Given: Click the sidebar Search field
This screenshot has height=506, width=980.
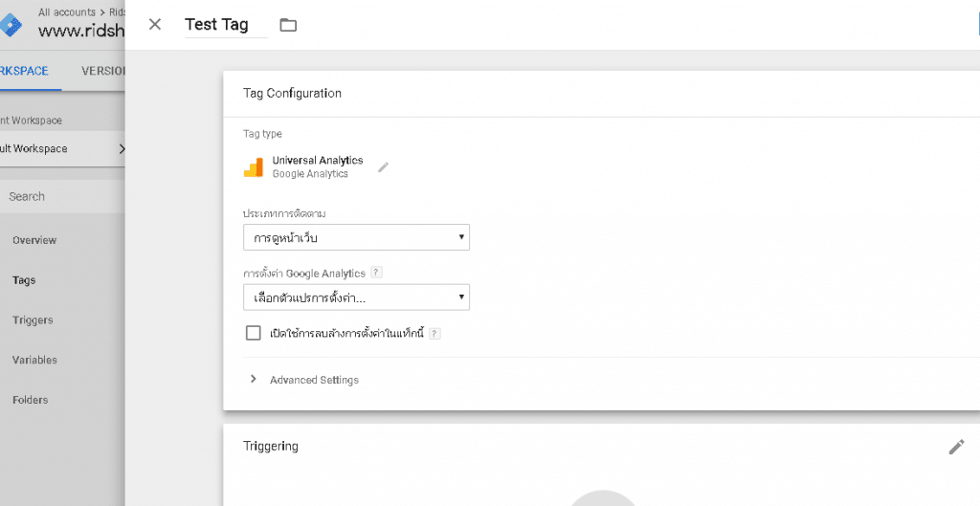Looking at the screenshot, I should pos(62,196).
